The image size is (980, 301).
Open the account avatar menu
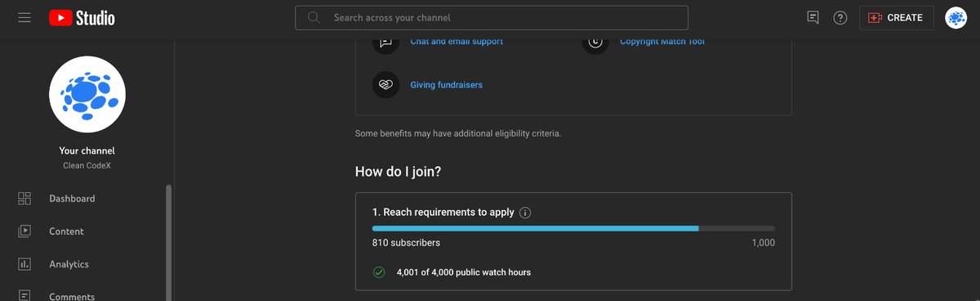pyautogui.click(x=955, y=17)
